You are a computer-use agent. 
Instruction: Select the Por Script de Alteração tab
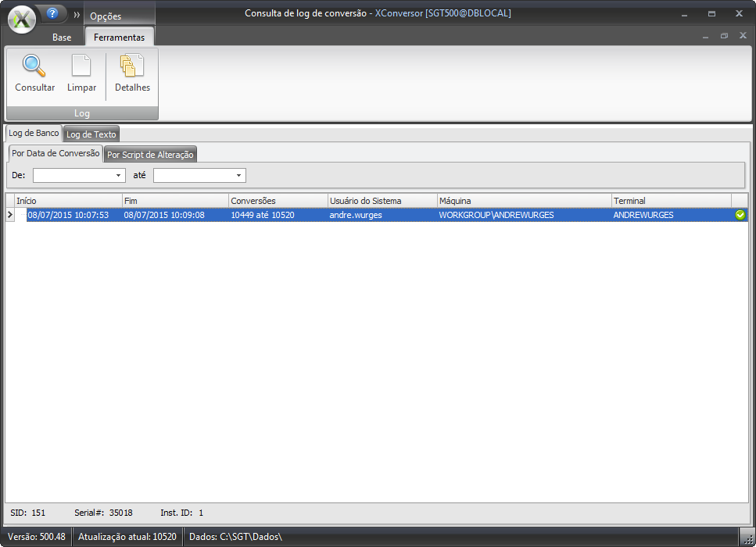[150, 155]
